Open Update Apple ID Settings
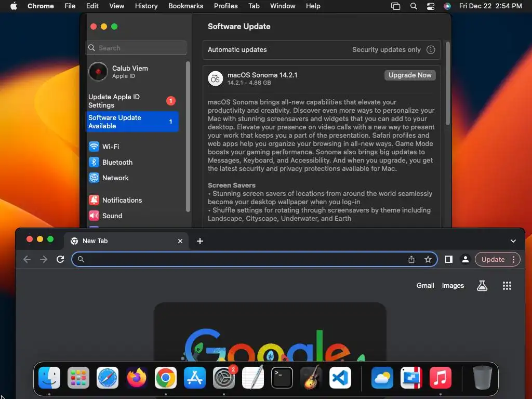 [132, 101]
